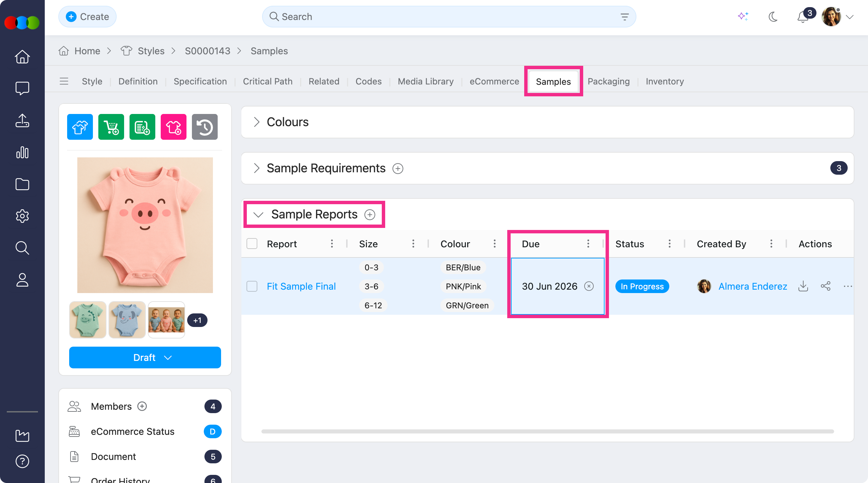Open the bar chart analytics icon
This screenshot has width=868, height=483.
coord(22,152)
